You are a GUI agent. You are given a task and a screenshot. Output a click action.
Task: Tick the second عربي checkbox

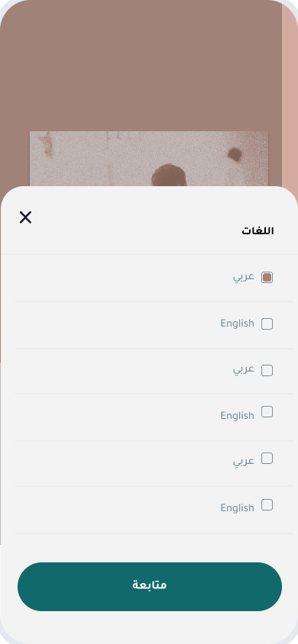(x=267, y=371)
